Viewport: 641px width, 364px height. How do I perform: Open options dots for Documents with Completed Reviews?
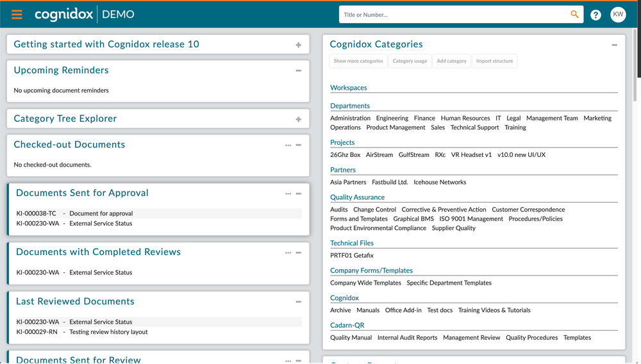[288, 253]
